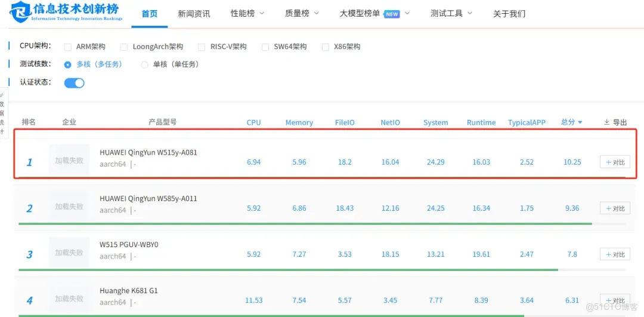
Task: Click failed-load image for Huanghe K681 G1
Action: (x=69, y=298)
